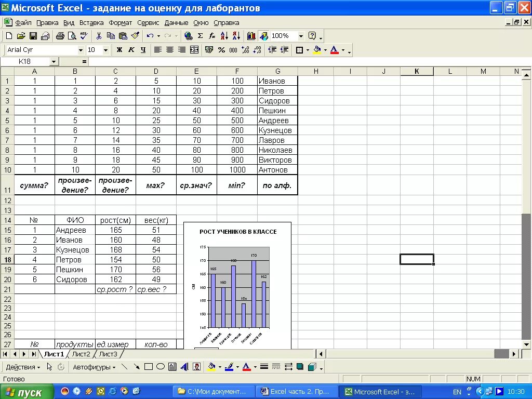Select the Oval drawing tool
The width and height of the screenshot is (532, 399).
[x=161, y=367]
